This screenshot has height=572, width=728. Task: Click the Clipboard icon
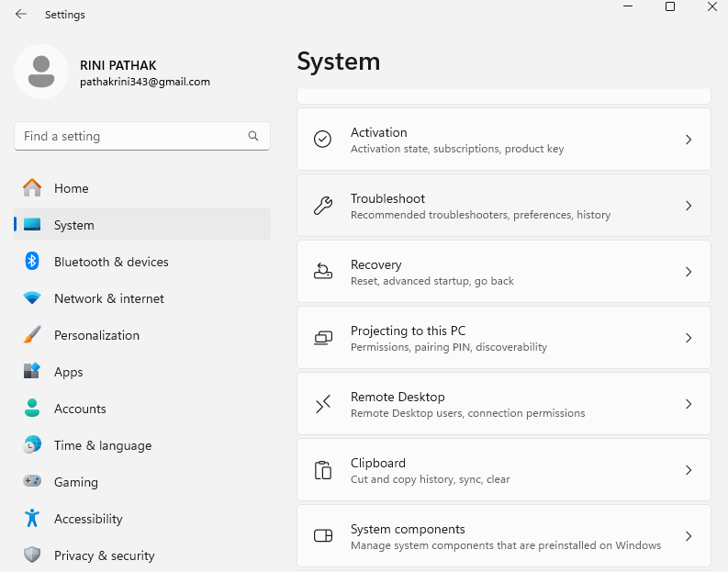tap(322, 470)
